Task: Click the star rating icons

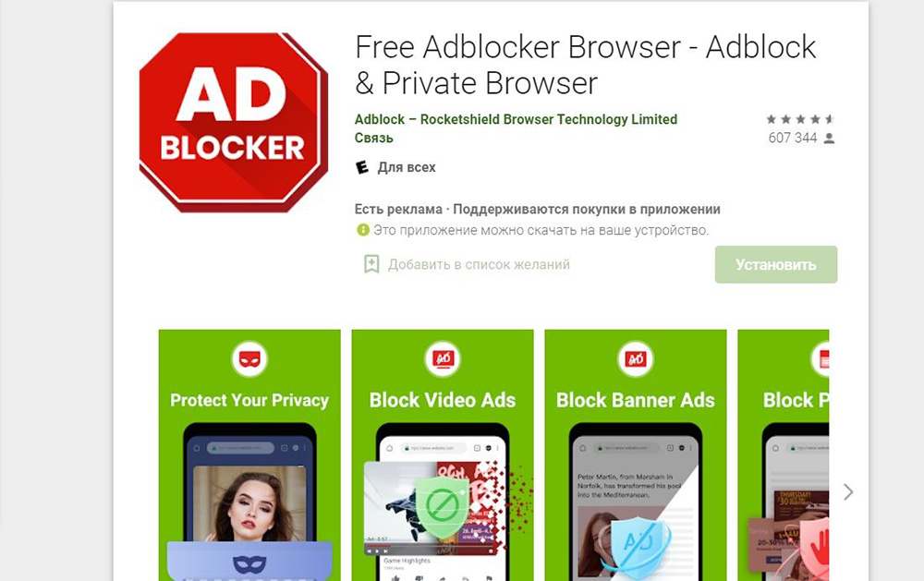Action: pyautogui.click(x=799, y=119)
